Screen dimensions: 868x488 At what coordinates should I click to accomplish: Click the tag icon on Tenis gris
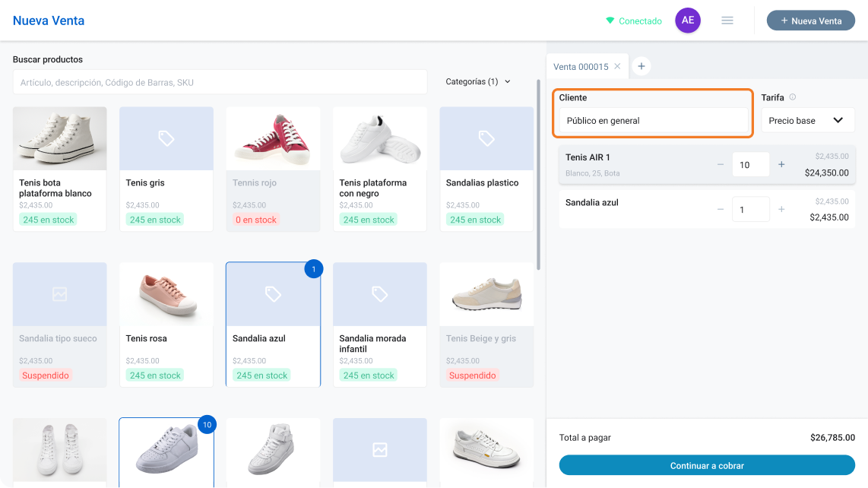pyautogui.click(x=166, y=138)
